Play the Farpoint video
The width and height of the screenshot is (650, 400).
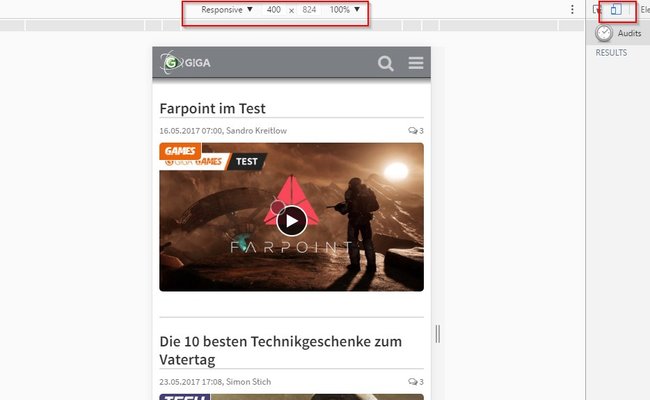pos(291,221)
